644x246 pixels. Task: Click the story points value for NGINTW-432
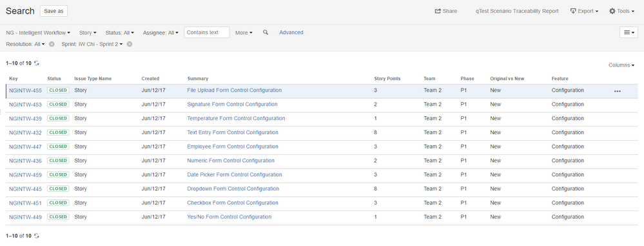375,132
